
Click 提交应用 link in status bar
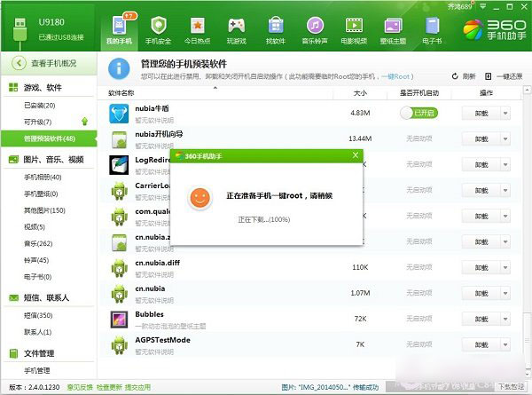pyautogui.click(x=137, y=387)
